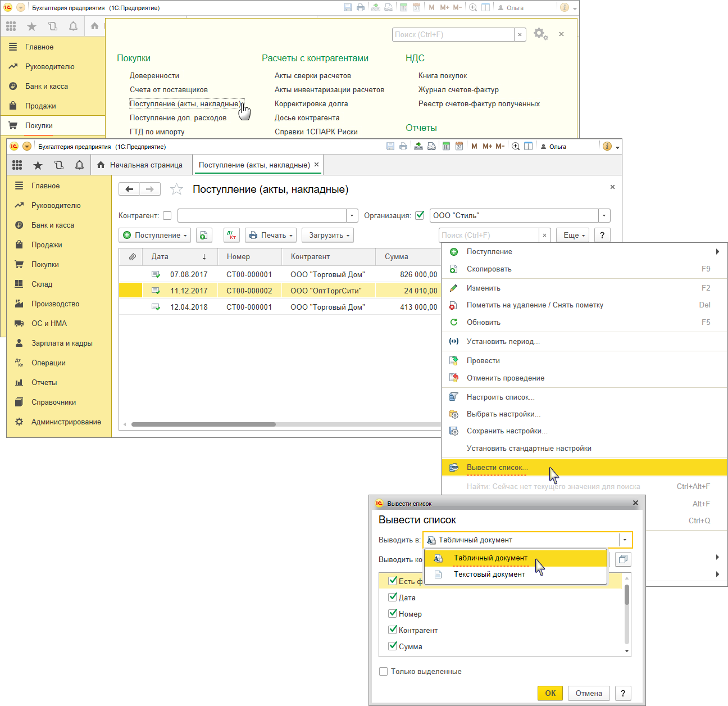Click print icon in front window title bar
Screen dimensions: 728x706
pos(403,146)
